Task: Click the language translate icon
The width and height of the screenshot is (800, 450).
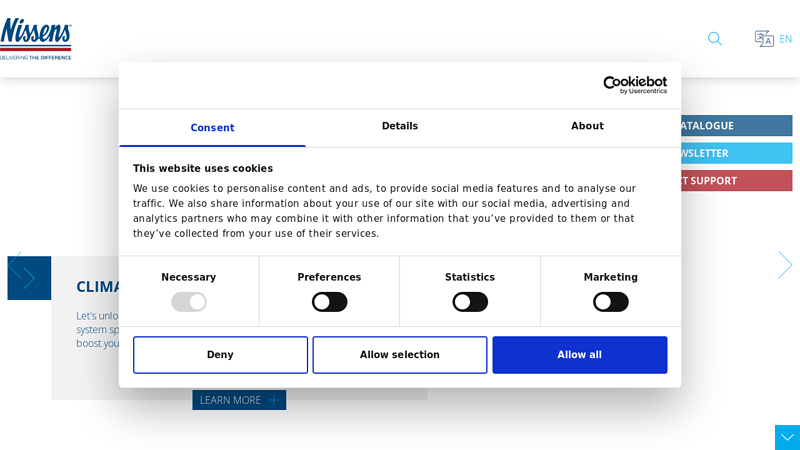Action: pos(764,39)
